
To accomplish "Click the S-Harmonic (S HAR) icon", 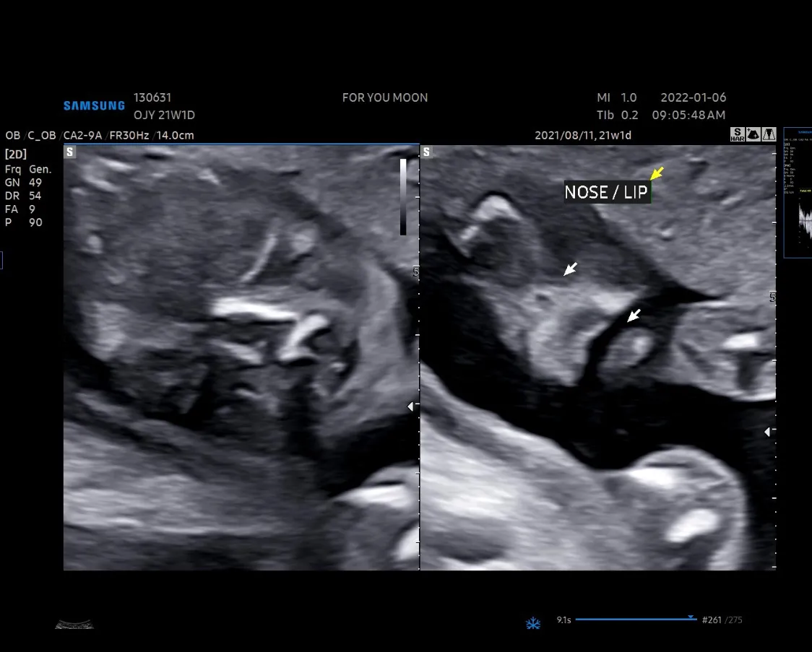I will [x=738, y=134].
